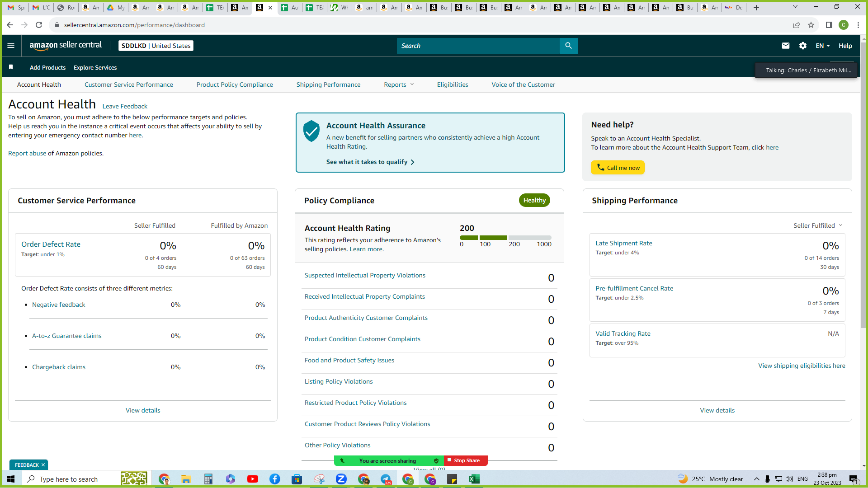868x488 pixels.
Task: View details for Customer Service Performance
Action: [x=143, y=410]
